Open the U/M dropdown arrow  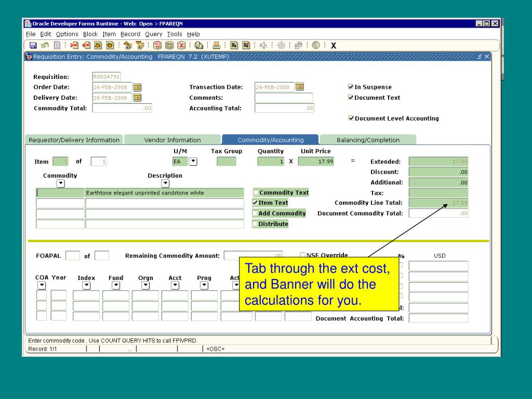193,161
